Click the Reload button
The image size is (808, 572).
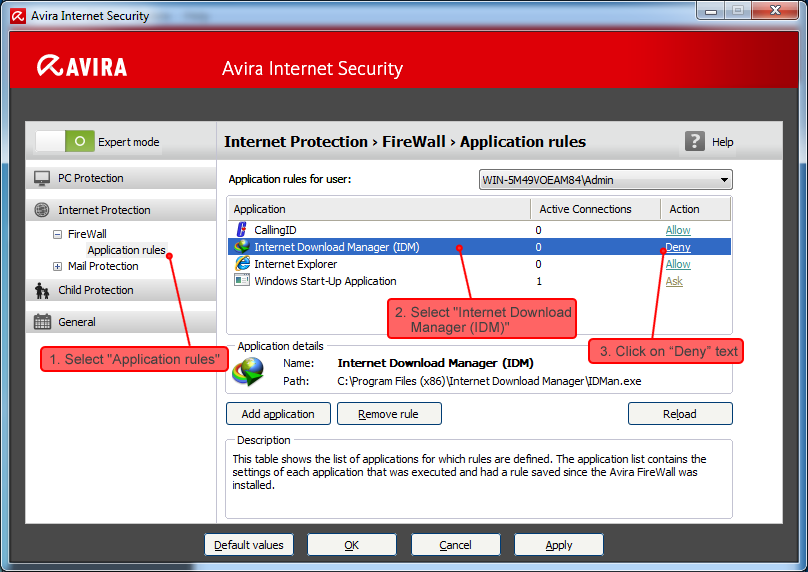click(680, 414)
